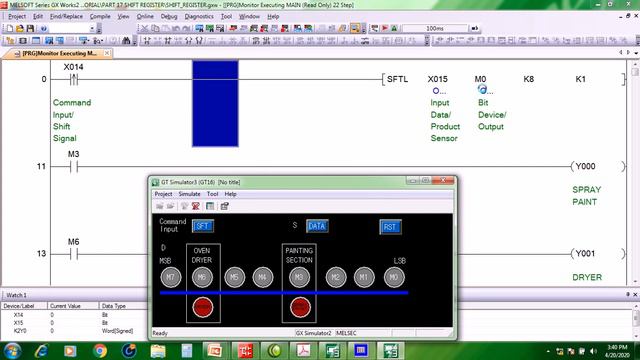This screenshot has height=360, width=640.
Task: Open Internet Explorer from the taskbar
Action: coord(41,351)
